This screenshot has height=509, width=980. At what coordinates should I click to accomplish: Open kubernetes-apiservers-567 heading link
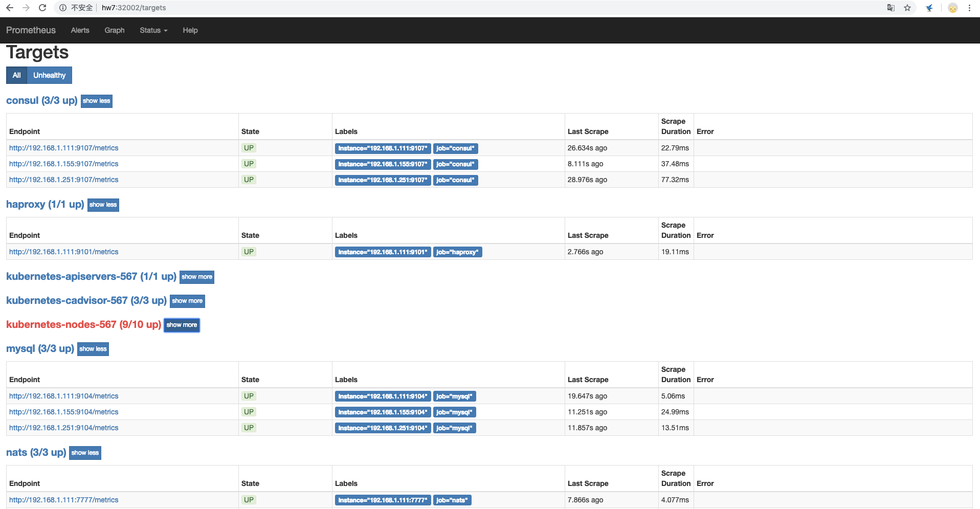coord(91,276)
